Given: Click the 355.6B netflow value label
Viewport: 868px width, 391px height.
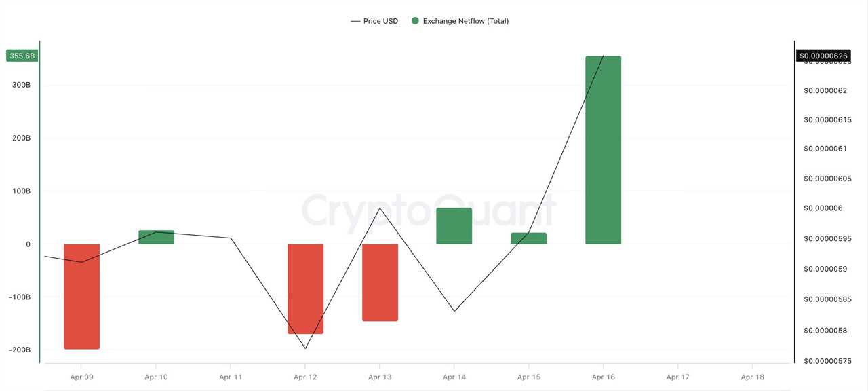Looking at the screenshot, I should click(22, 56).
